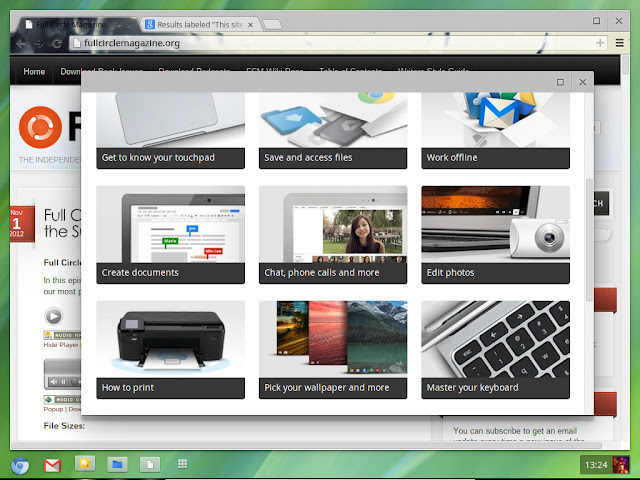This screenshot has width=640, height=480.
Task: Click the clock showing 13:24
Action: coord(596,465)
